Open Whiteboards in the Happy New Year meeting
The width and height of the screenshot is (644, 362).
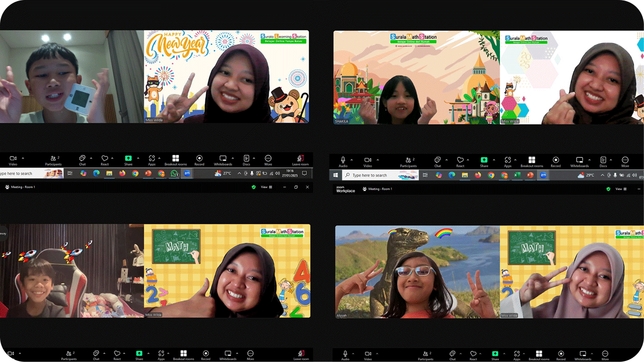pyautogui.click(x=223, y=160)
